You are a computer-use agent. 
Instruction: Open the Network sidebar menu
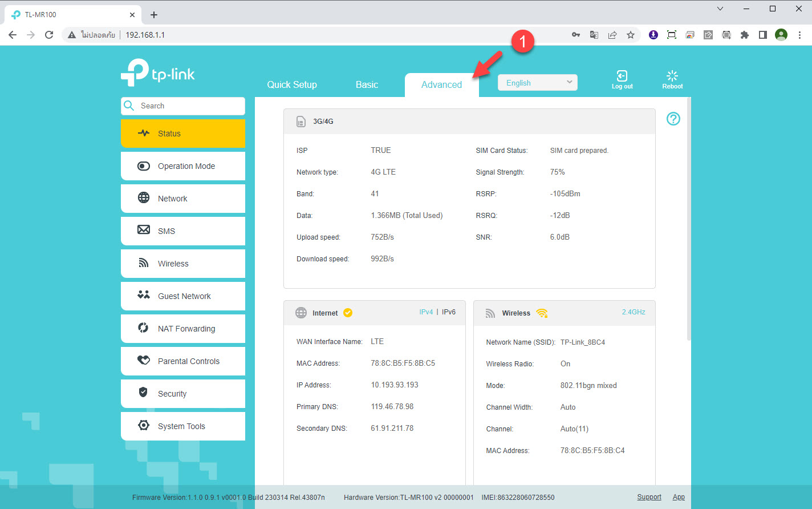pos(183,199)
